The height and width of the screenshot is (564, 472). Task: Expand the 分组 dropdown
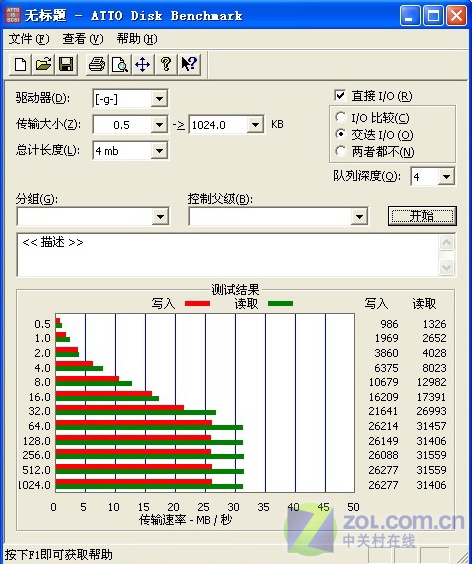click(160, 217)
